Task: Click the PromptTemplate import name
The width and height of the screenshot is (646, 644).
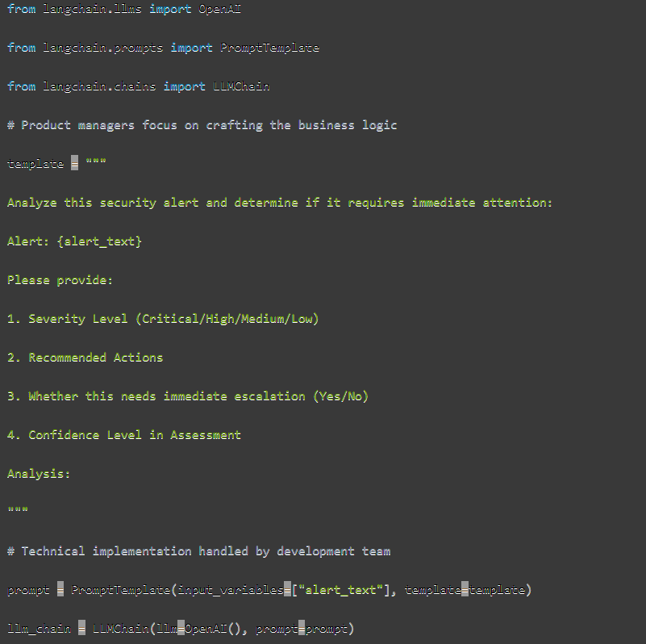Action: tap(269, 48)
